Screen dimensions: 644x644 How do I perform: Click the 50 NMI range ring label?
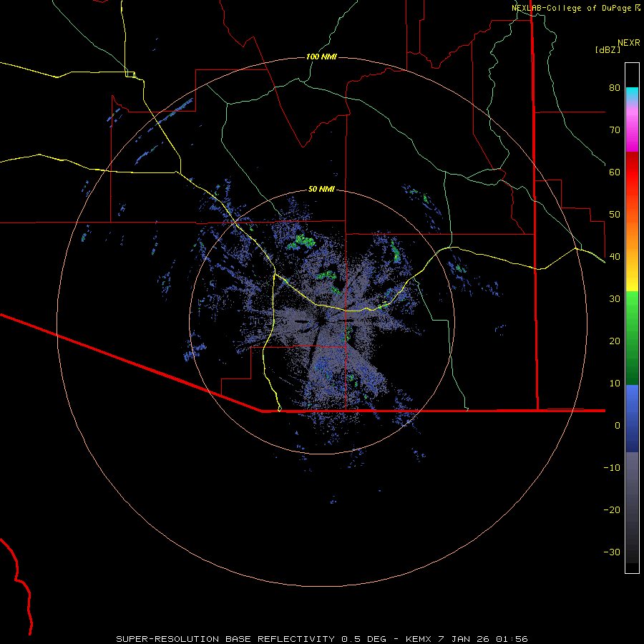click(x=321, y=189)
